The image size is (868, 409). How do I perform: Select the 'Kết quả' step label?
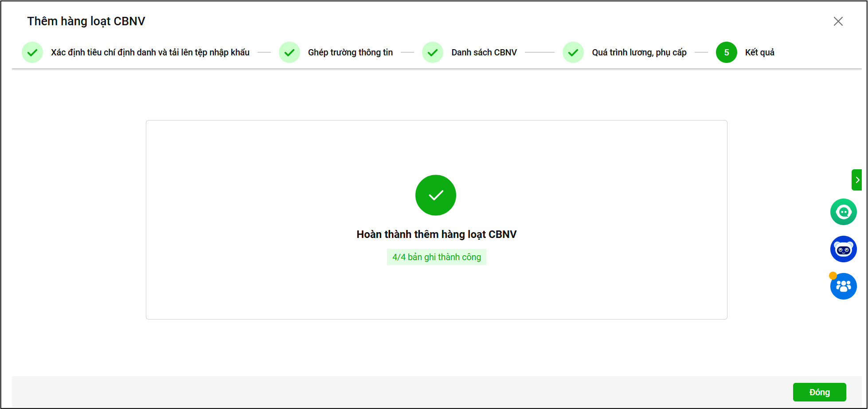point(759,52)
